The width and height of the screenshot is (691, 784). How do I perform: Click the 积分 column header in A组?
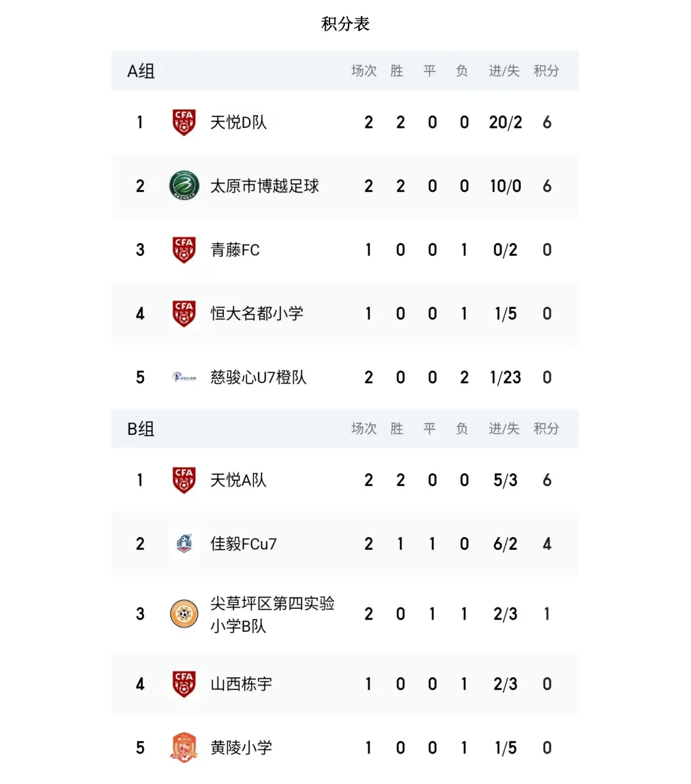coord(546,71)
